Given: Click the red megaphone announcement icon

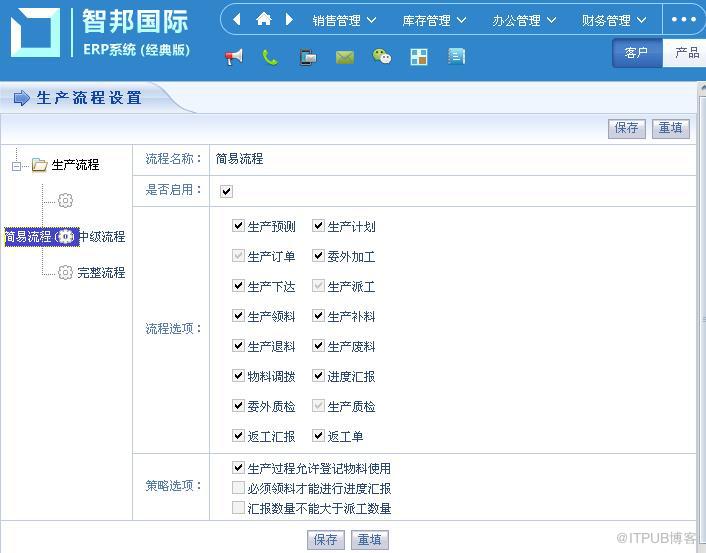Looking at the screenshot, I should click(234, 57).
